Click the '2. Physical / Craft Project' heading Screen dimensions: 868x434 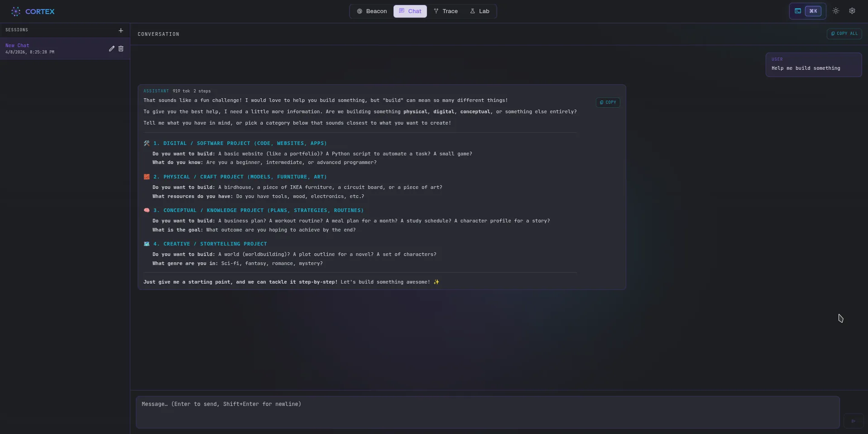coord(240,177)
